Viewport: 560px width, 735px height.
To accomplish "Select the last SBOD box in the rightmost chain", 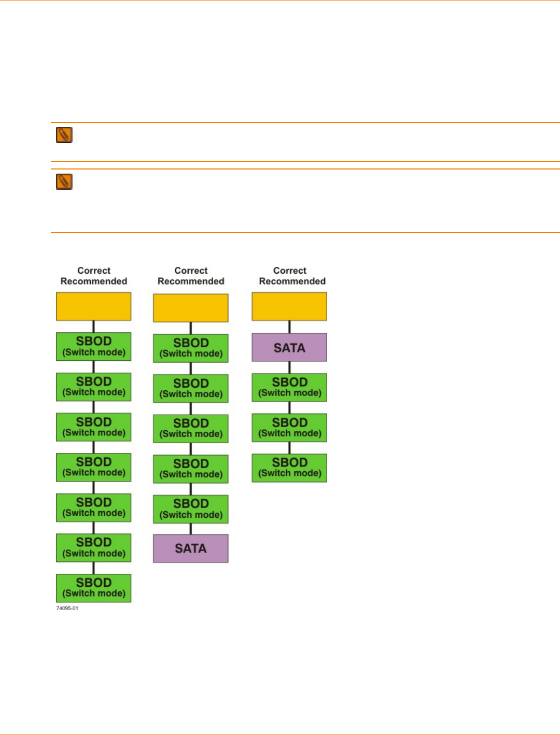I will [x=289, y=468].
